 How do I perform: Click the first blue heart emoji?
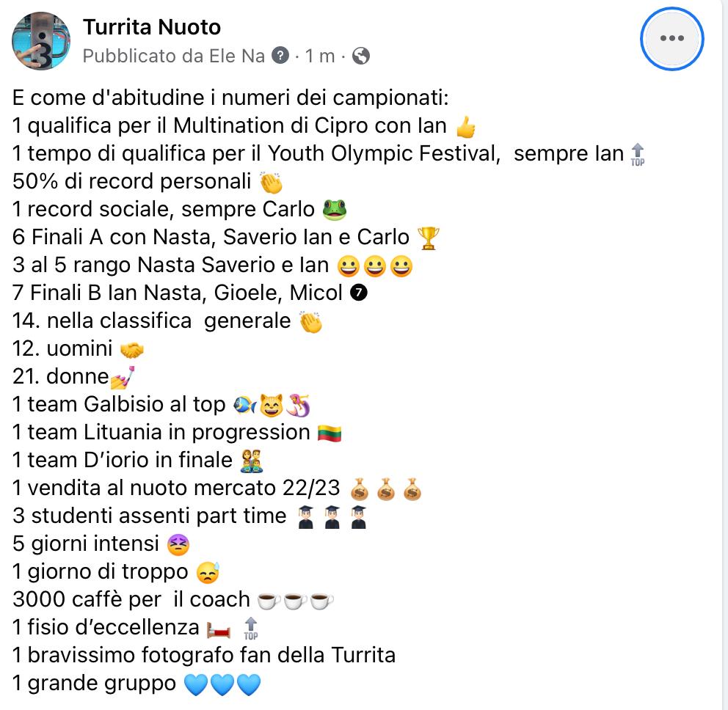195,685
